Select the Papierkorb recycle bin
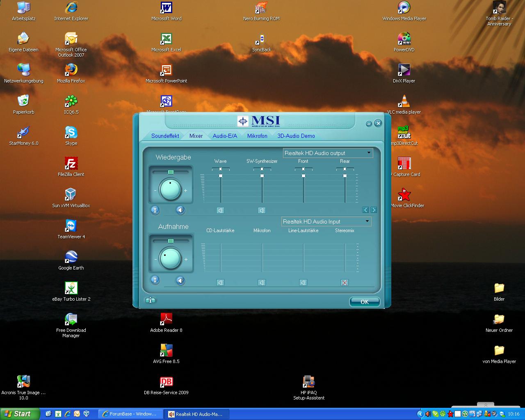This screenshot has width=525, height=420. pyautogui.click(x=24, y=105)
